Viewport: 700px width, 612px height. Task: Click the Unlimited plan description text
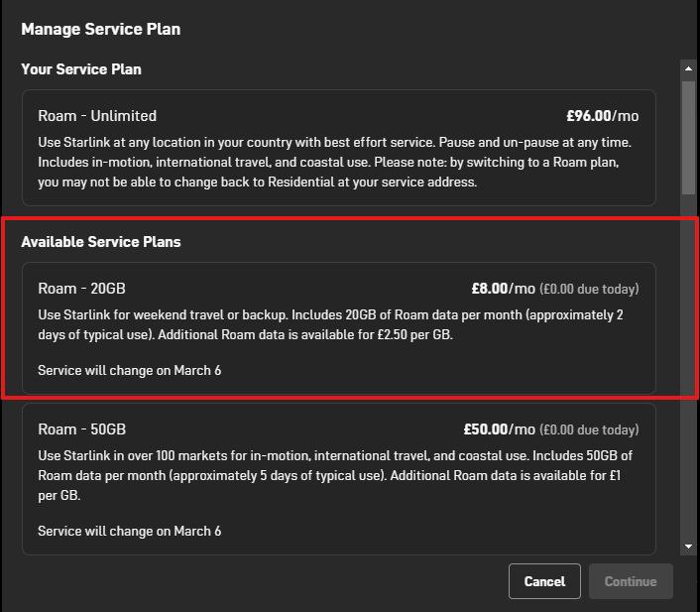(x=334, y=162)
